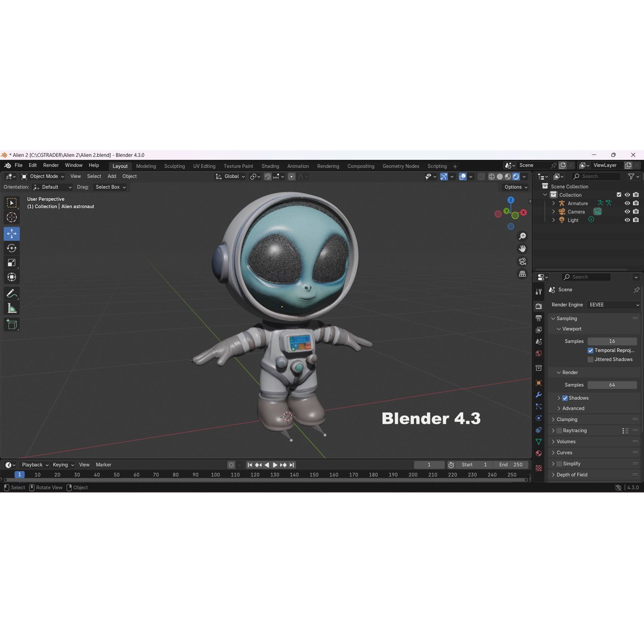Play the animation forward

[x=275, y=465]
